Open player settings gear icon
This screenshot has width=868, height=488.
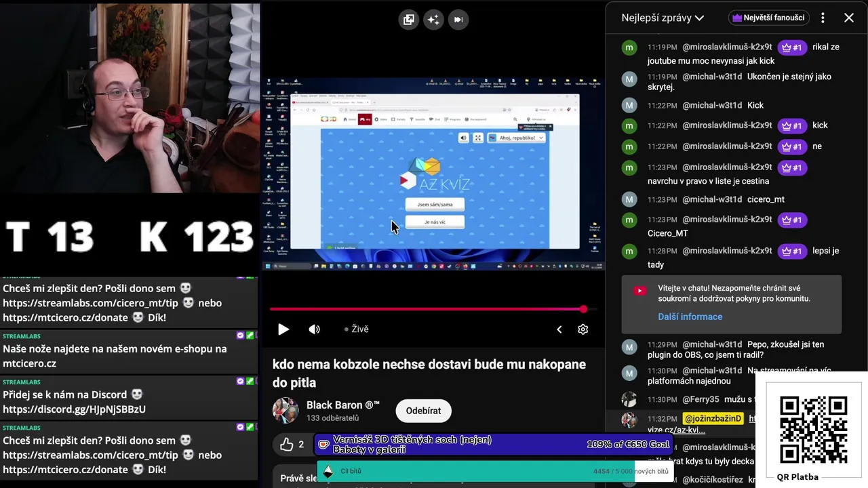(x=583, y=329)
